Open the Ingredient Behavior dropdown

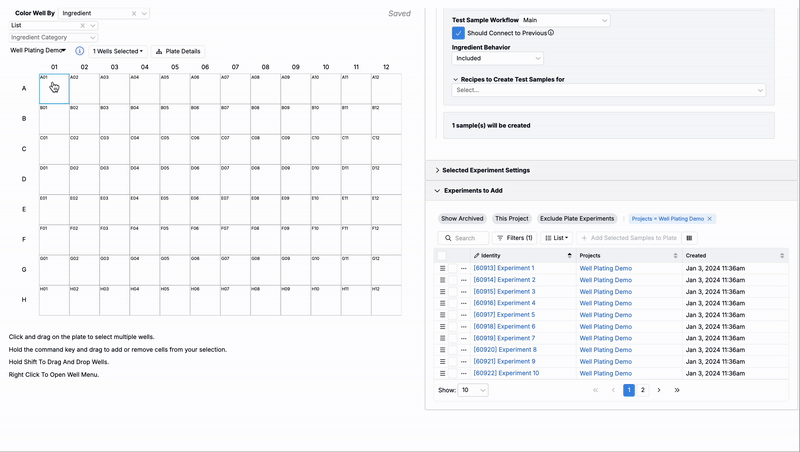click(x=497, y=58)
